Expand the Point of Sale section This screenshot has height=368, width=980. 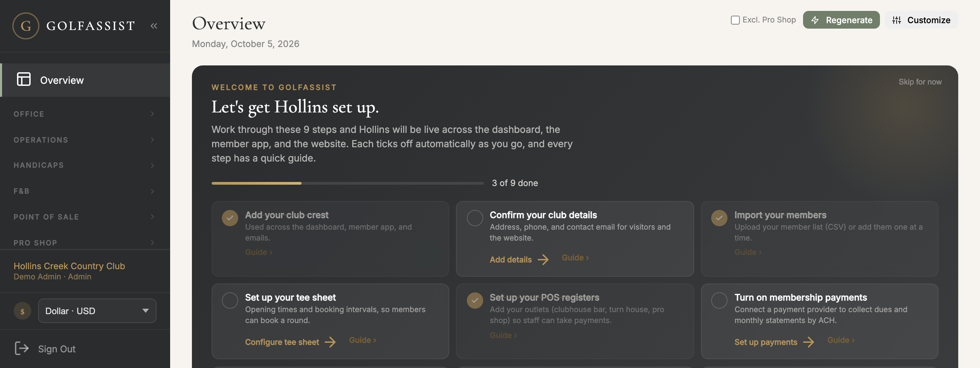pyautogui.click(x=85, y=217)
